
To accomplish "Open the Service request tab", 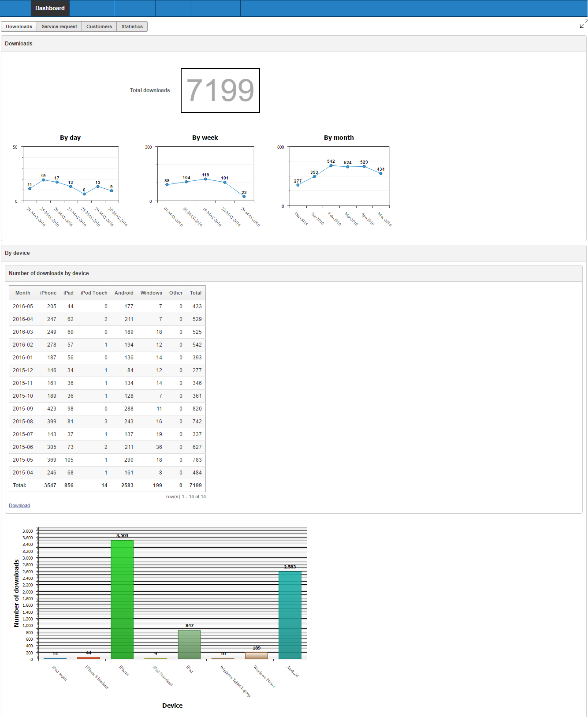I will (60, 26).
